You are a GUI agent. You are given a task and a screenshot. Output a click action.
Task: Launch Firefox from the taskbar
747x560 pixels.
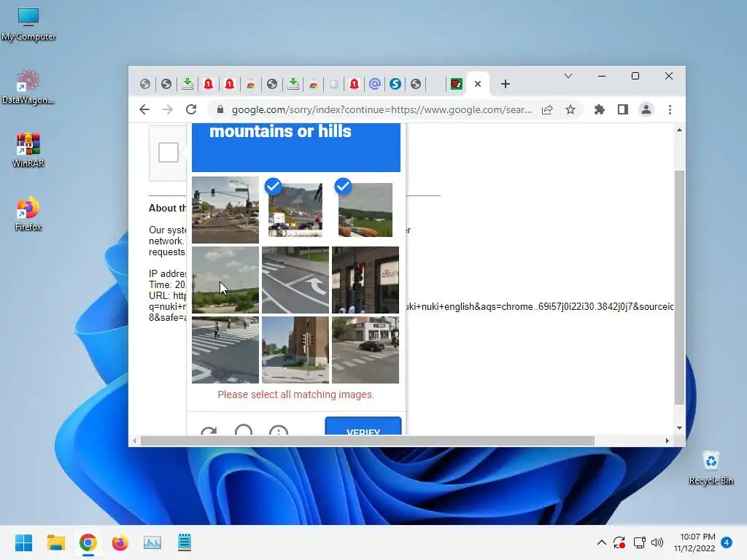point(120,542)
